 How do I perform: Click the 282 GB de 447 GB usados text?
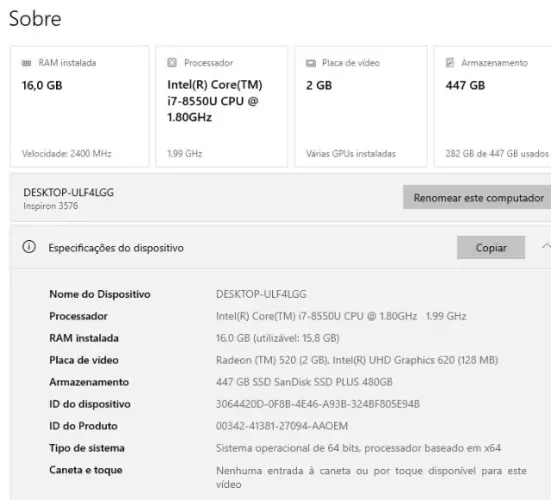[497, 154]
